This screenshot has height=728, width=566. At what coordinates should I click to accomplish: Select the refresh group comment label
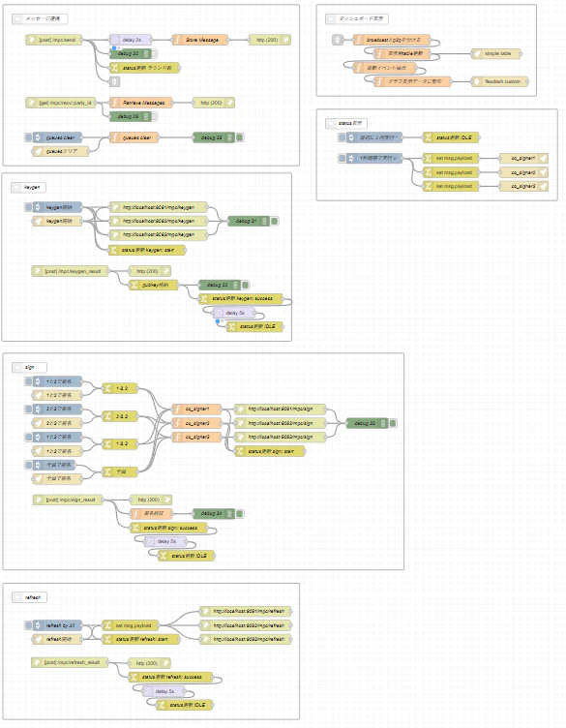pos(29,597)
